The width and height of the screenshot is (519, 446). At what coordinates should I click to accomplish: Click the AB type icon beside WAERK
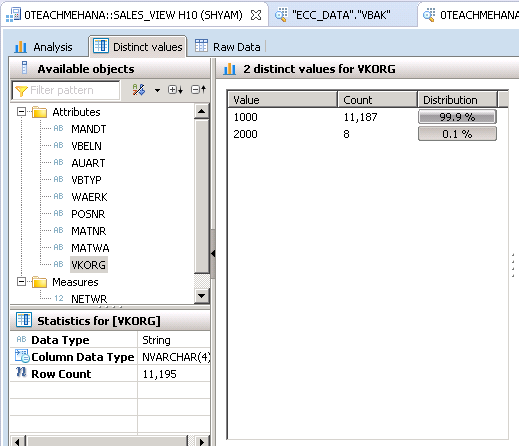coord(58,196)
